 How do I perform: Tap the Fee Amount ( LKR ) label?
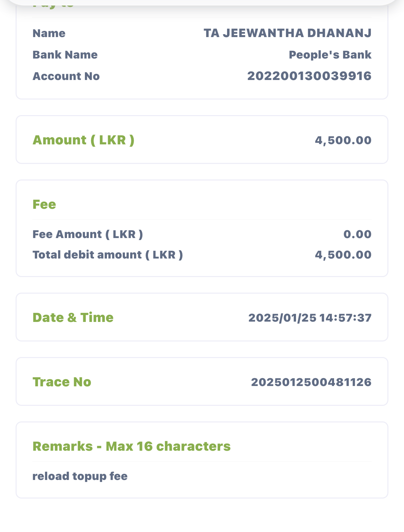88,234
